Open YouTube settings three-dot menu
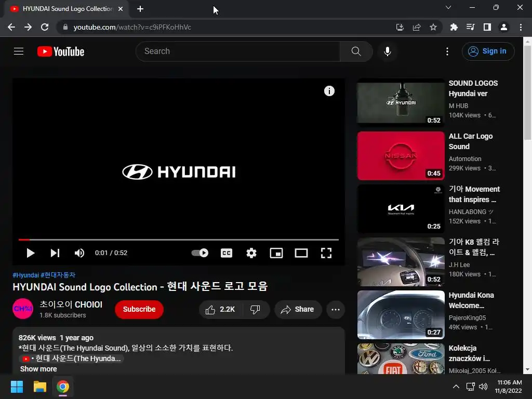This screenshot has height=399, width=532. (x=447, y=51)
